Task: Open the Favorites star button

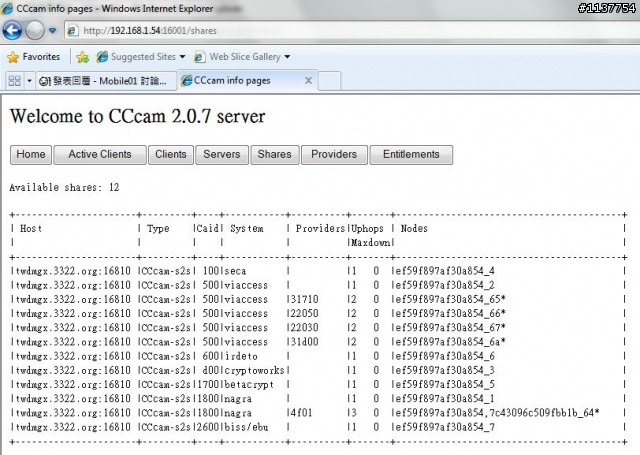Action: (33, 57)
